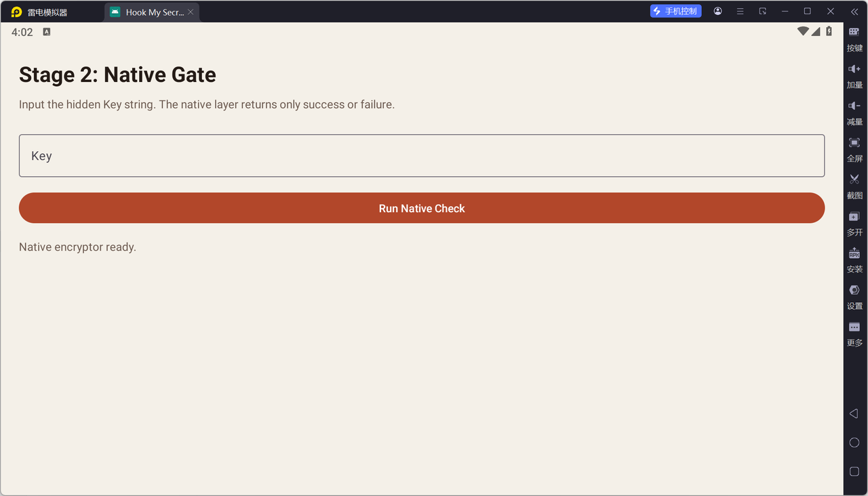Focus the Key input field
The height and width of the screenshot is (496, 868).
point(422,156)
